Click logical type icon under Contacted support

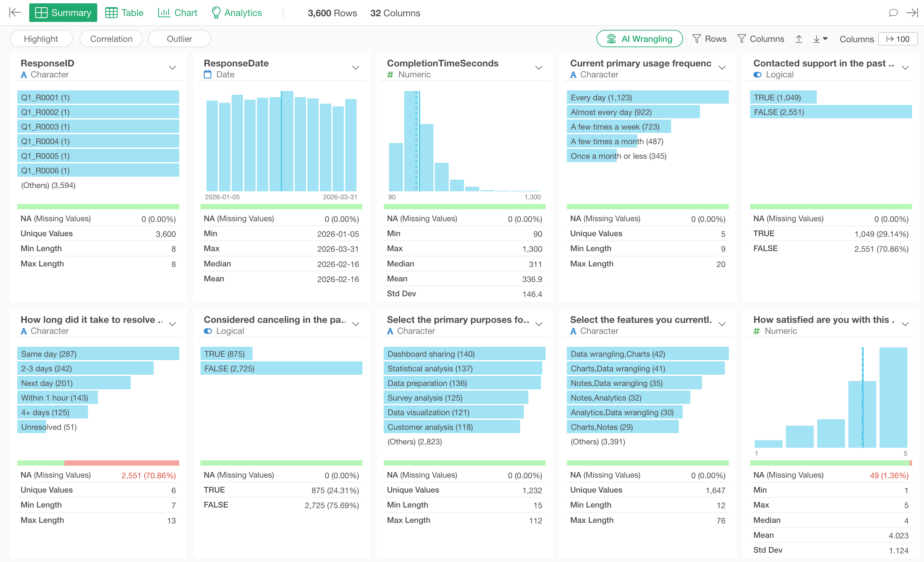coord(757,75)
